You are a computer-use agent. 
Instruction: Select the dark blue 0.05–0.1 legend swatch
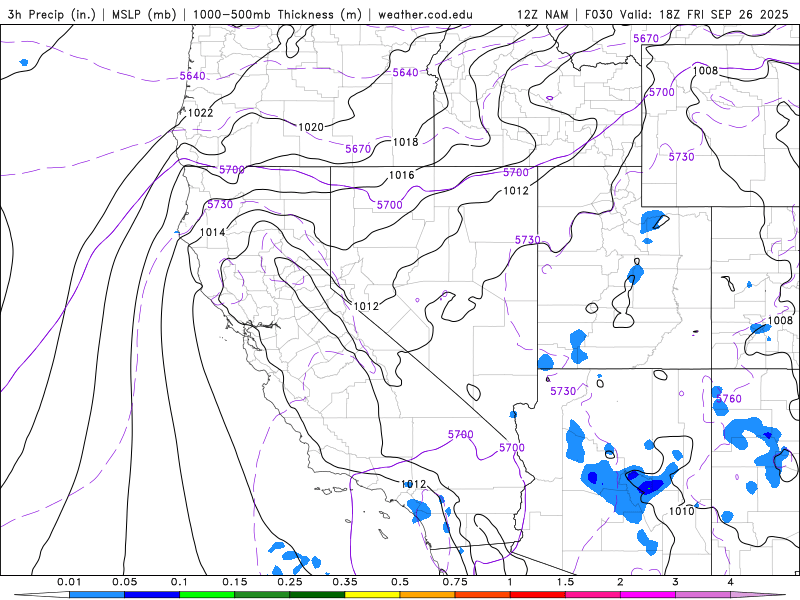(x=152, y=594)
